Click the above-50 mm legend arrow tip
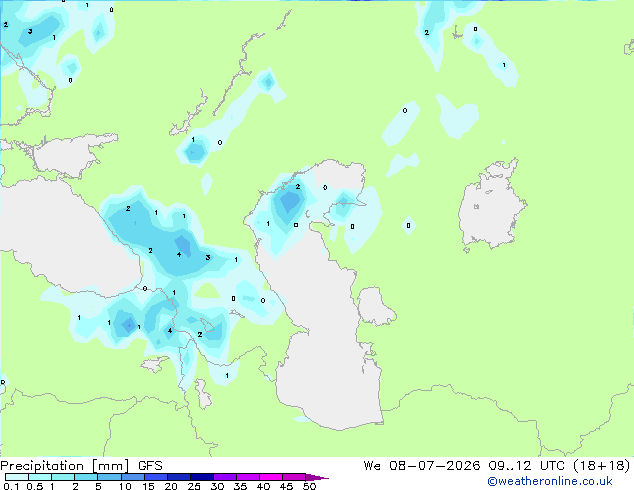 click(x=317, y=477)
